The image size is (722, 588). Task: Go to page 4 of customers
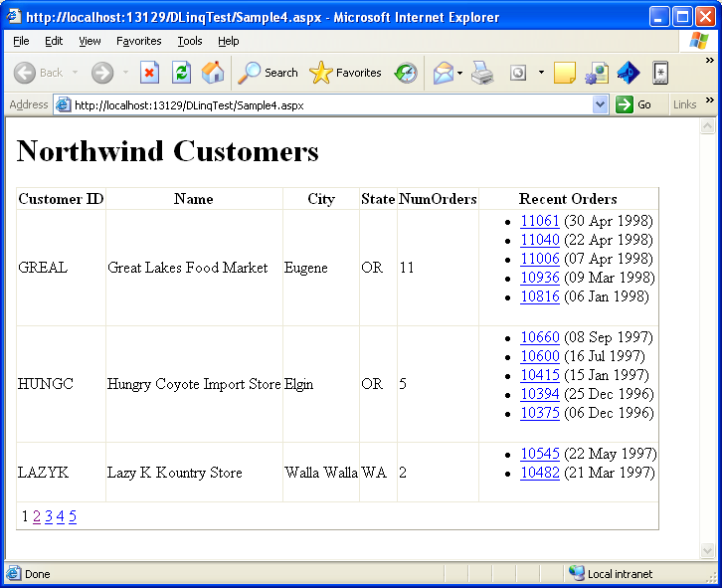point(61,516)
